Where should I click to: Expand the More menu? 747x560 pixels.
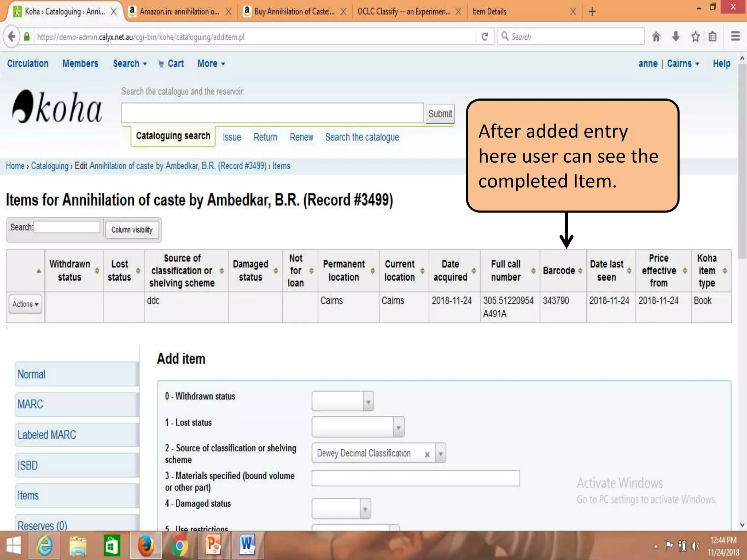211,63
